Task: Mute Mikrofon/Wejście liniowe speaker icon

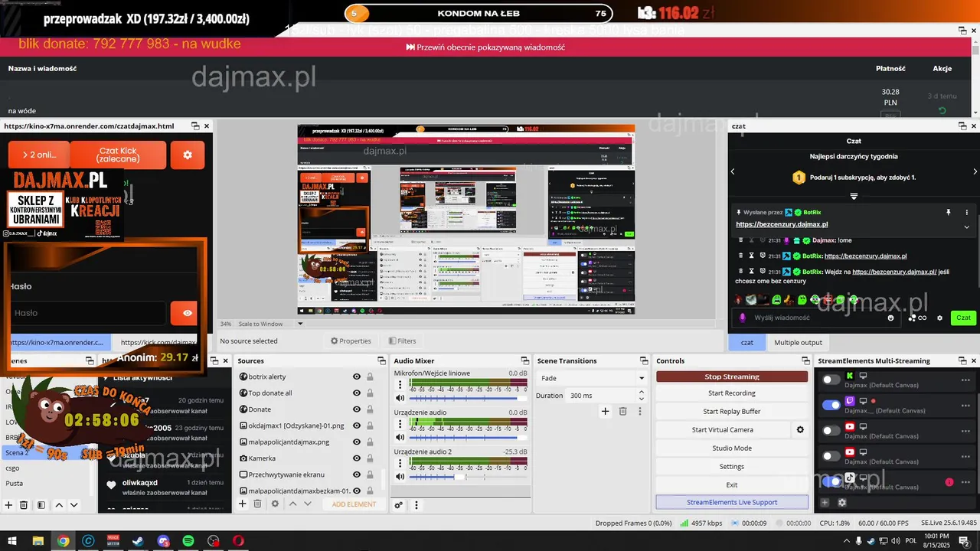Action: [400, 398]
